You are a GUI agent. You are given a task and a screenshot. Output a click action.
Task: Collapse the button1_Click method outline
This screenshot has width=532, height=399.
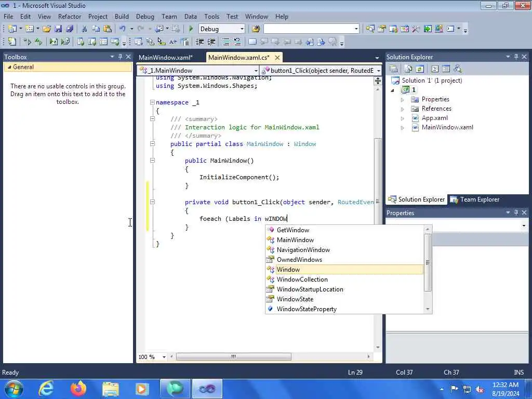[152, 202]
